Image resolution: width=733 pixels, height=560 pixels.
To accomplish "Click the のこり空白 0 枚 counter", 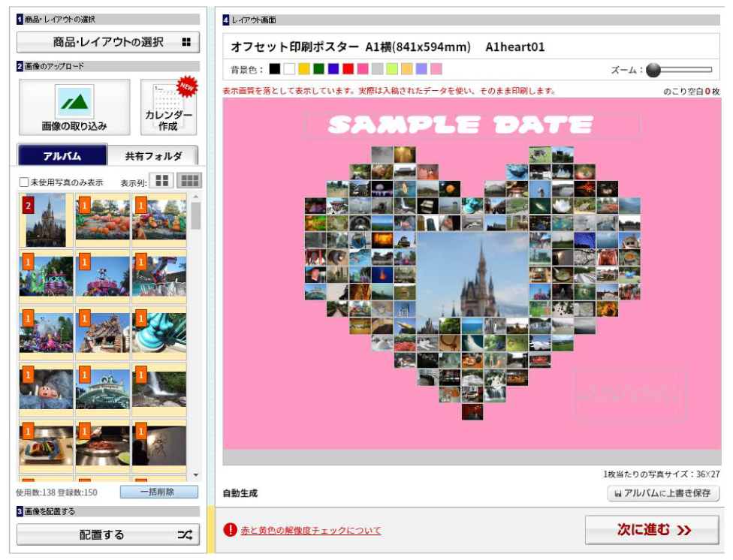I will 692,92.
